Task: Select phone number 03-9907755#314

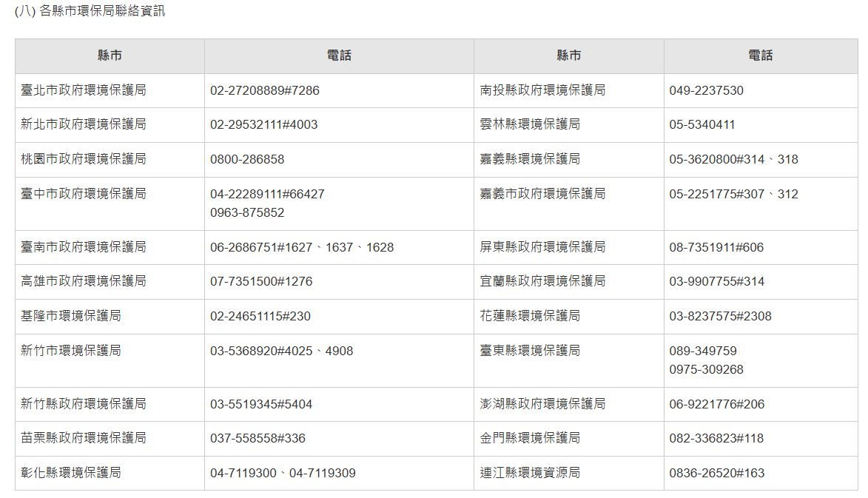Action: [x=717, y=282]
